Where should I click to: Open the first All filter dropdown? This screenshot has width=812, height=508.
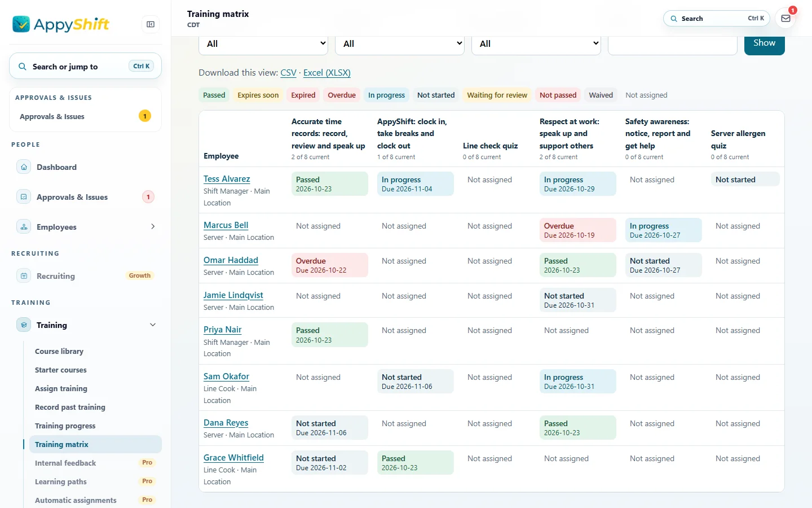(263, 44)
